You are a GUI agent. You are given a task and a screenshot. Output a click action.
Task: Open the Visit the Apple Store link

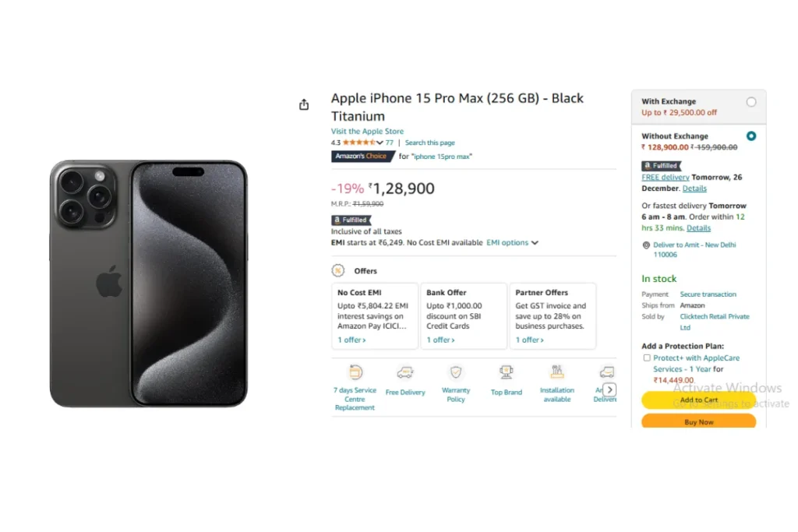[x=368, y=131]
